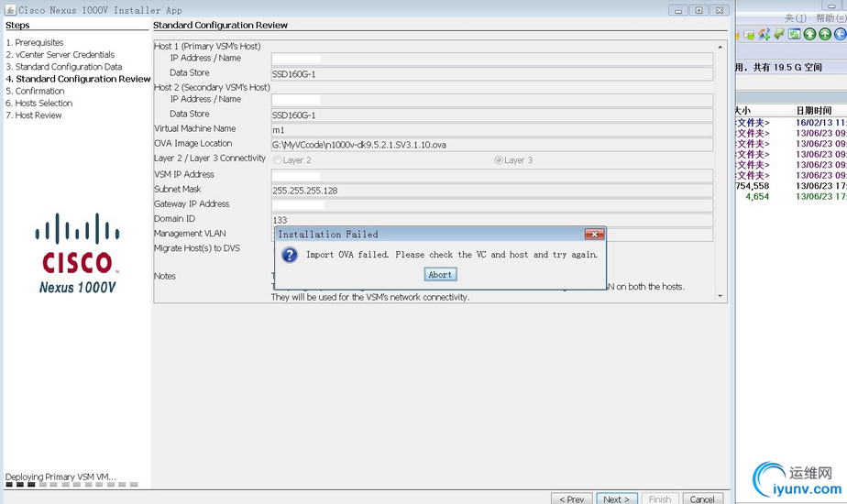Select the Layer 2 connectivity radio button
847x504 pixels.
tap(277, 159)
